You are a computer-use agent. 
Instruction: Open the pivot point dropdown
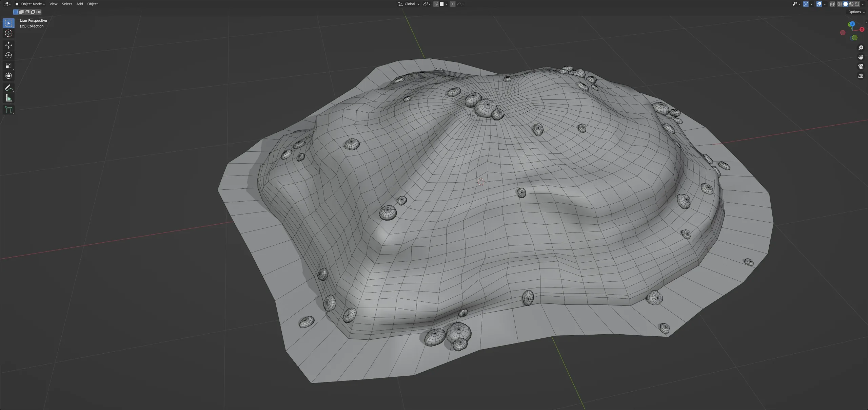point(427,4)
